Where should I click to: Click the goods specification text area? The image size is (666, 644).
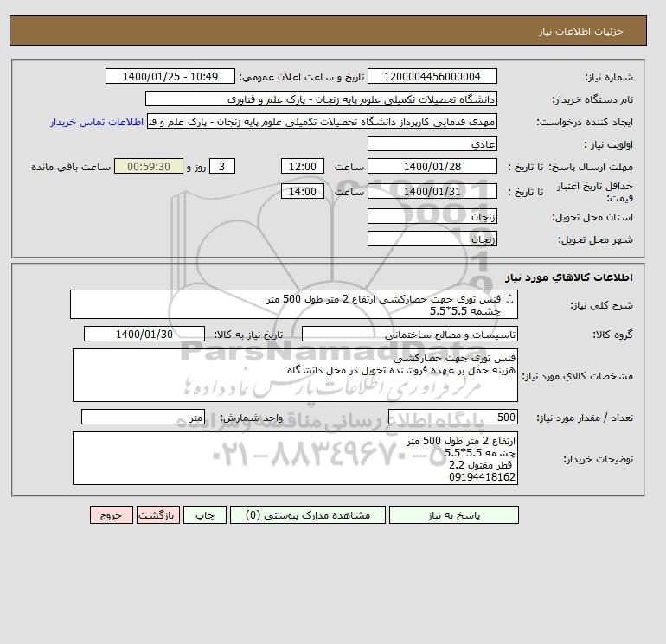click(x=295, y=375)
